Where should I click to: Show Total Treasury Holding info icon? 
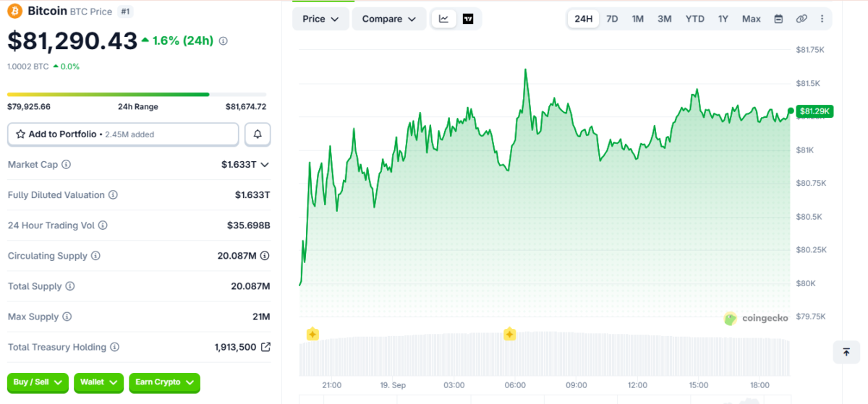[114, 347]
